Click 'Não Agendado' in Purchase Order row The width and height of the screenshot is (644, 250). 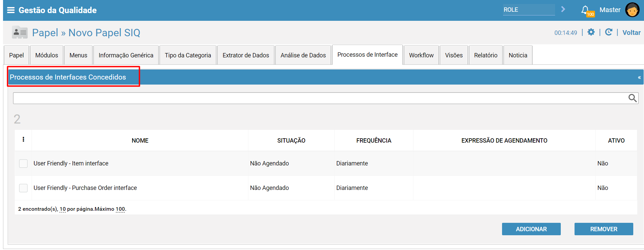(269, 188)
